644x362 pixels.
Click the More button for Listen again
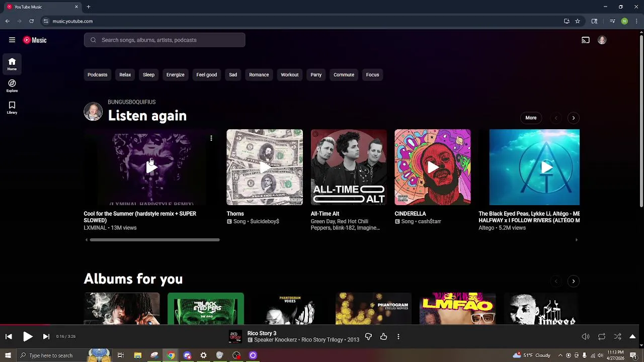[x=531, y=118]
